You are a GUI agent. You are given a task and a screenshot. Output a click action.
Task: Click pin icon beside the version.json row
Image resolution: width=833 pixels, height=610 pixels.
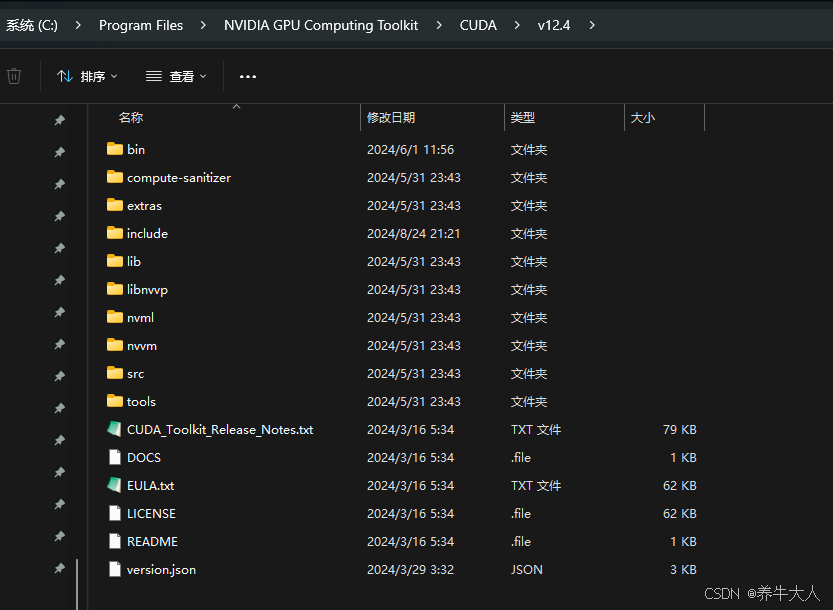(x=60, y=569)
